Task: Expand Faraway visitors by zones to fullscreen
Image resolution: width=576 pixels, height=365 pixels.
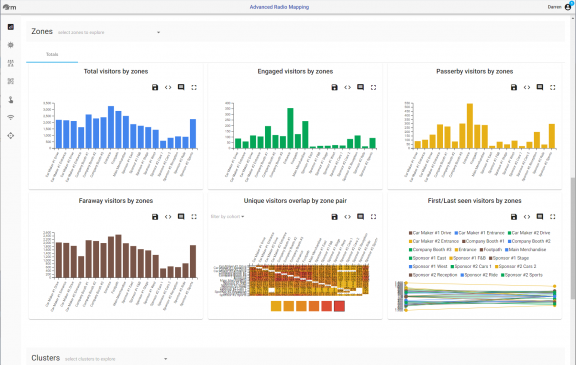Action: coord(194,217)
